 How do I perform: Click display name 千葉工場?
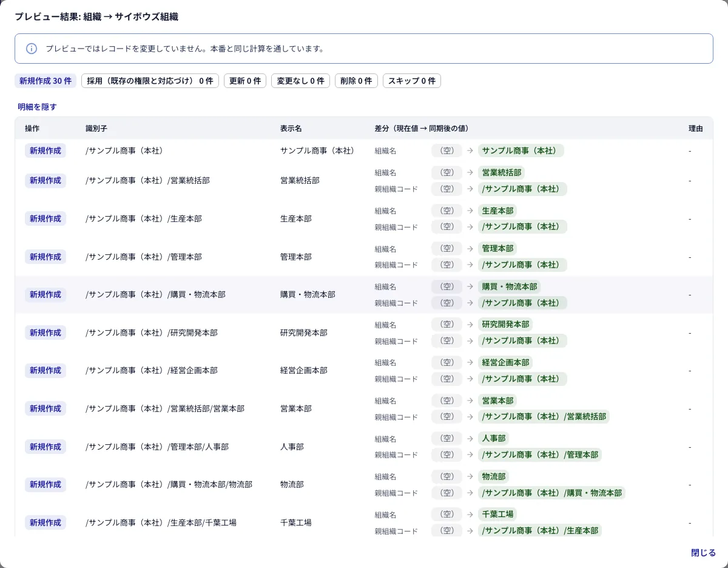coord(295,522)
